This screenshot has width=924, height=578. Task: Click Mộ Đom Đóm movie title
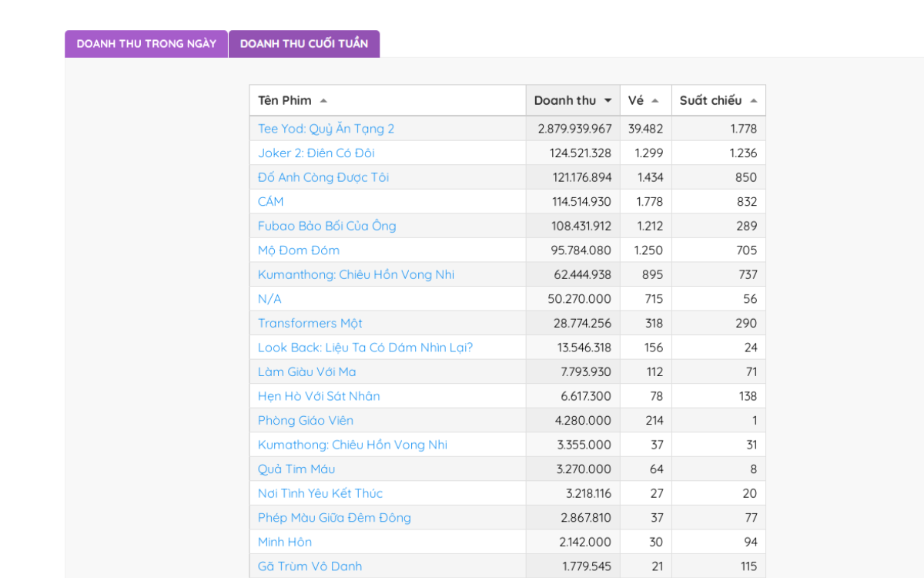click(x=298, y=250)
